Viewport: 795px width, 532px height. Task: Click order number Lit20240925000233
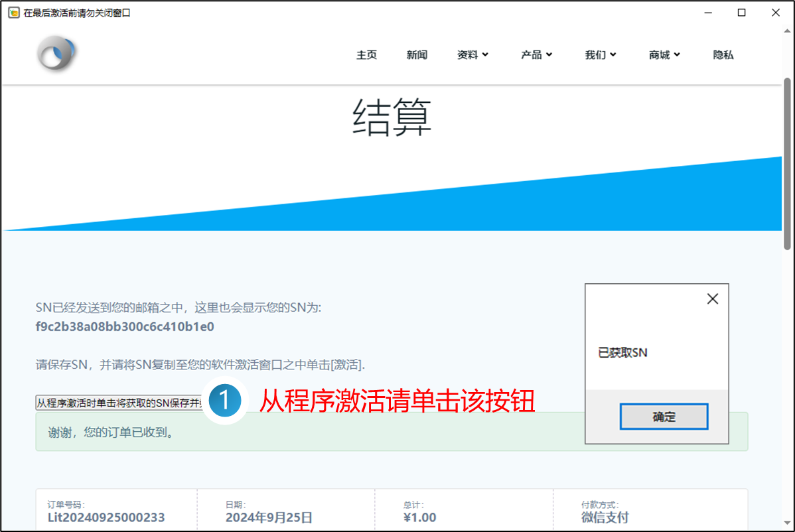click(106, 517)
